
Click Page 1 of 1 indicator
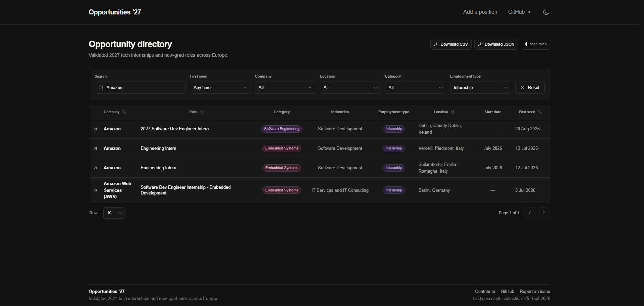click(x=509, y=213)
